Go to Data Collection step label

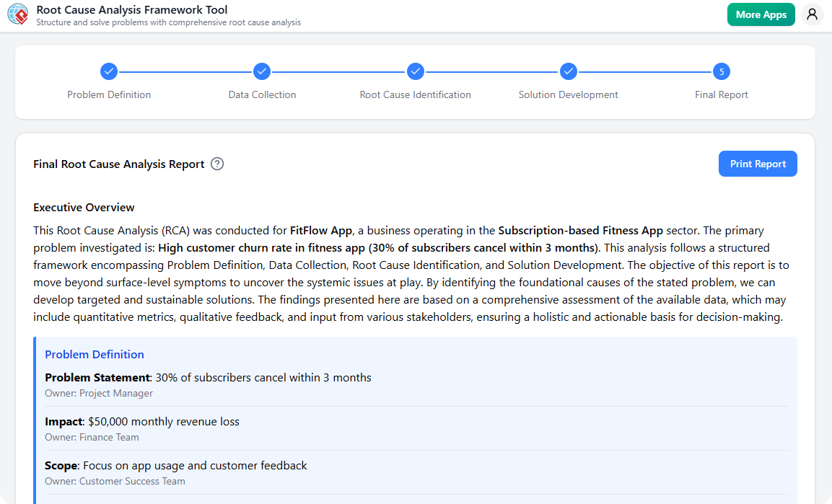click(x=262, y=94)
